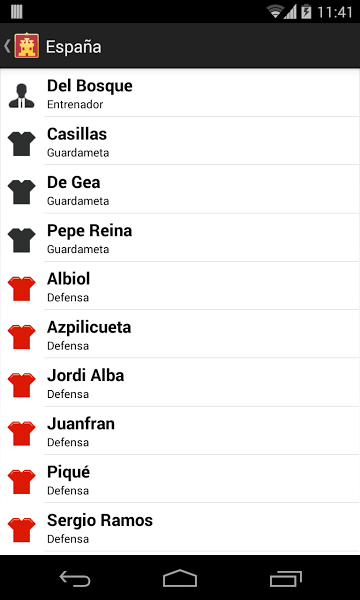Tap the dark jersey icon beside De Gea
360x600 pixels.
pyautogui.click(x=22, y=192)
